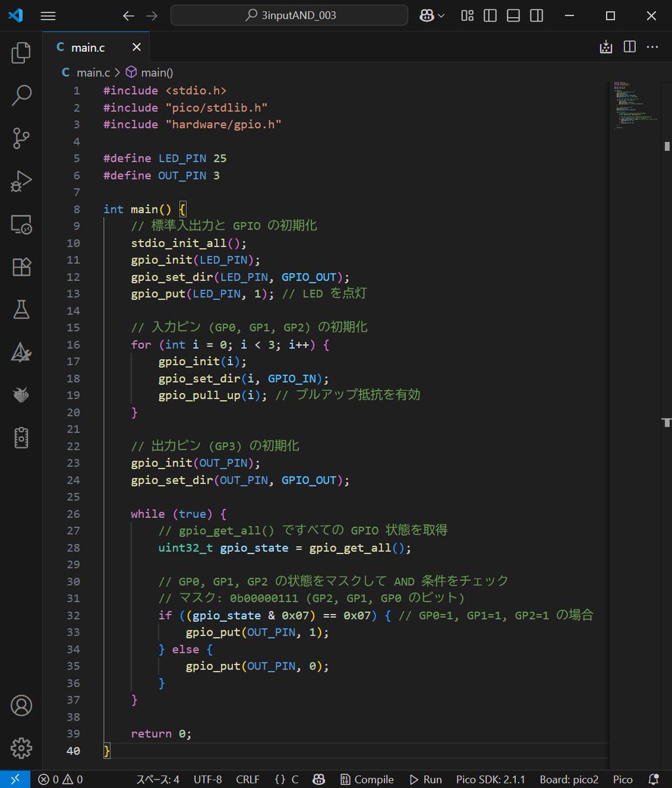The height and width of the screenshot is (788, 672).
Task: Click gpio_put(OUT_PIN, 0) on line 35
Action: pos(254,666)
